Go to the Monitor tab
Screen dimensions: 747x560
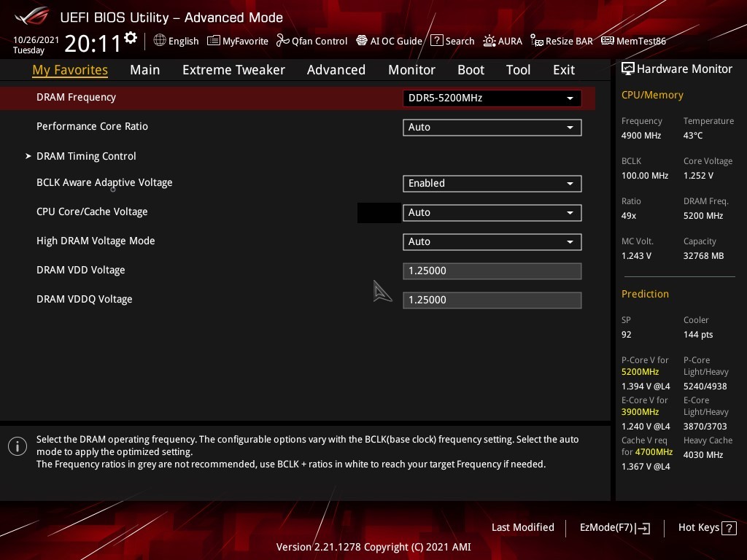tap(411, 70)
